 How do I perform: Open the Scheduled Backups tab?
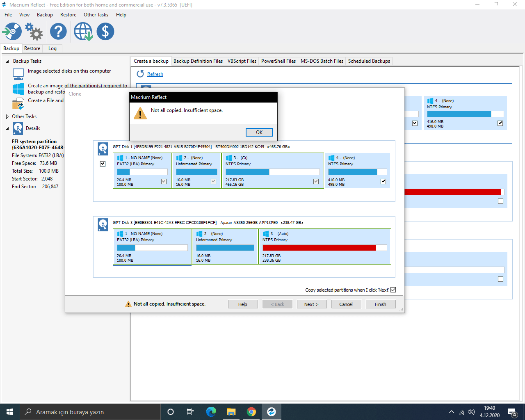click(x=369, y=61)
